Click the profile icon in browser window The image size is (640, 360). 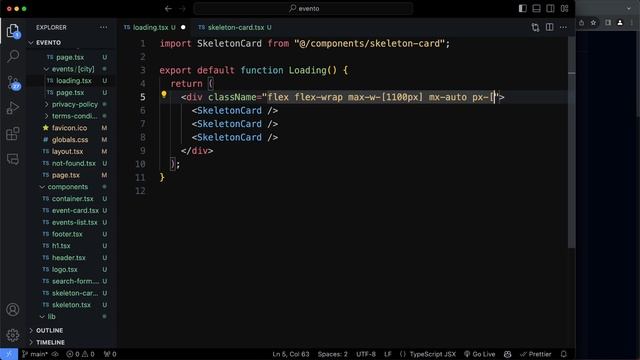click(620, 23)
